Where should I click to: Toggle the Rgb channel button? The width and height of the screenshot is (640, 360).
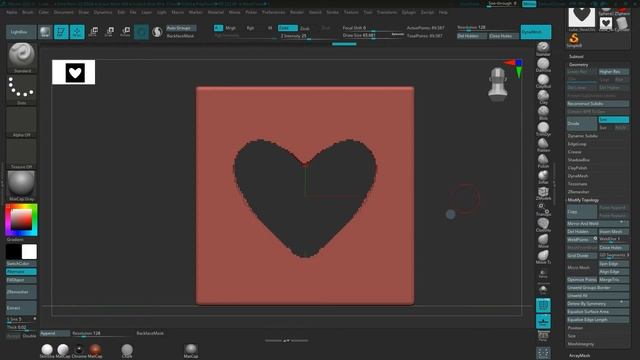pyautogui.click(x=250, y=28)
